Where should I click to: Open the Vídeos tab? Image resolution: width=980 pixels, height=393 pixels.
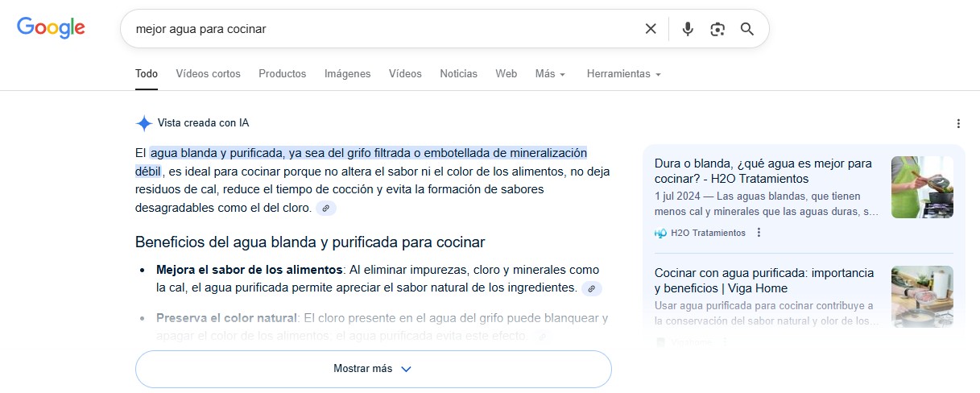[x=405, y=73]
